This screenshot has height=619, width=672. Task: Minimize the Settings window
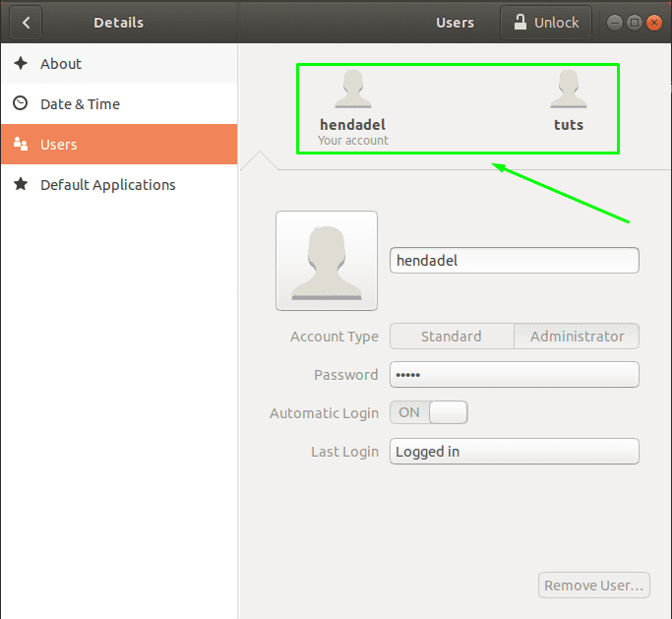pos(615,23)
